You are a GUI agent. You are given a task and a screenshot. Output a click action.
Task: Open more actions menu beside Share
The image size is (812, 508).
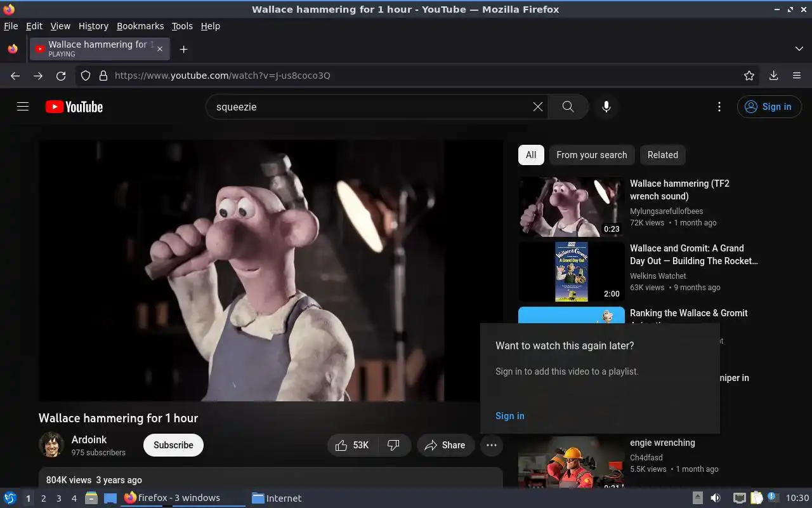[x=492, y=445]
